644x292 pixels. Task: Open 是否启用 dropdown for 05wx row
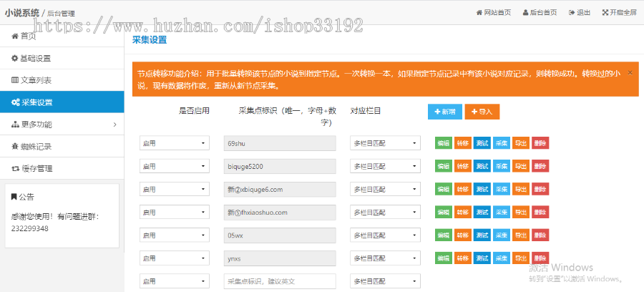point(175,235)
